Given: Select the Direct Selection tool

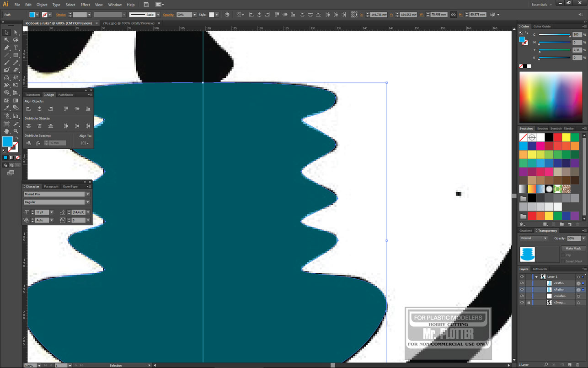Looking at the screenshot, I should [16, 32].
